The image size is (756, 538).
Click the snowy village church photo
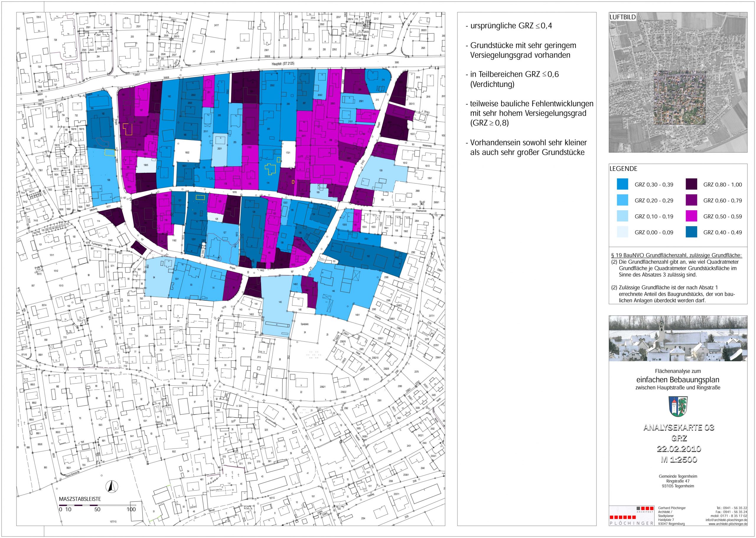click(x=678, y=338)
